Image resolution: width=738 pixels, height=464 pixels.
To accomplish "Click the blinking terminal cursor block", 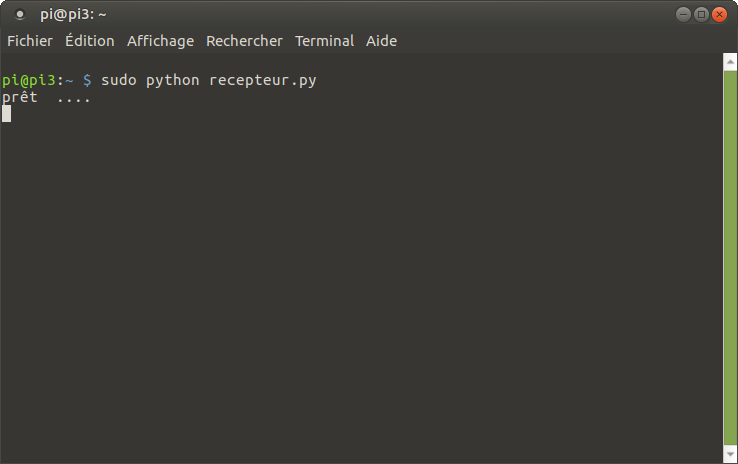I will (7, 113).
